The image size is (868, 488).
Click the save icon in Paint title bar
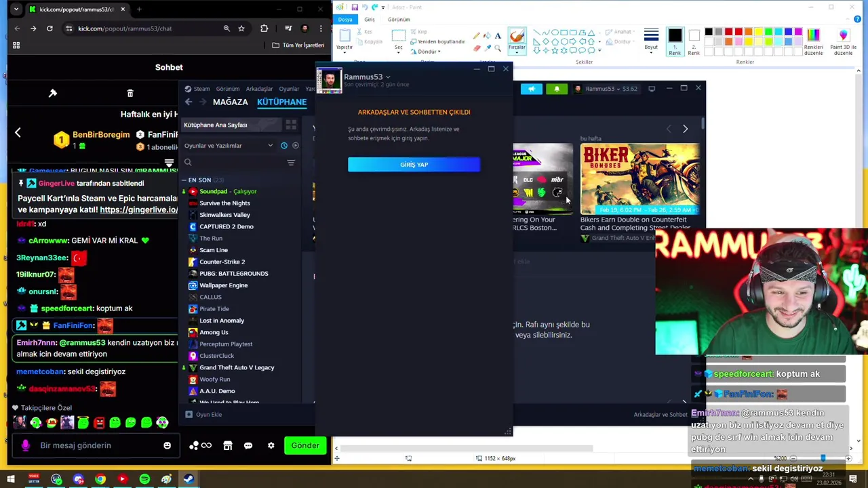pyautogui.click(x=355, y=7)
